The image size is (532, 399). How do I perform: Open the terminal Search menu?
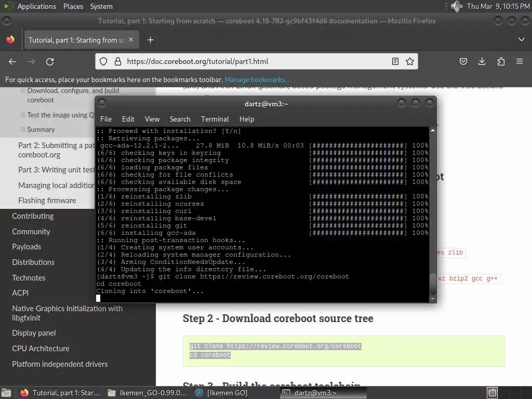(180, 119)
